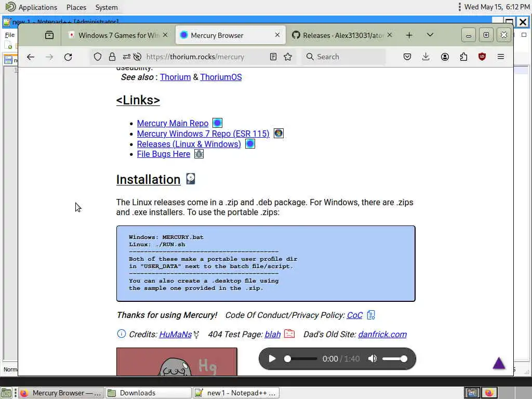Switch to Windows 7 Games tab

point(118,35)
